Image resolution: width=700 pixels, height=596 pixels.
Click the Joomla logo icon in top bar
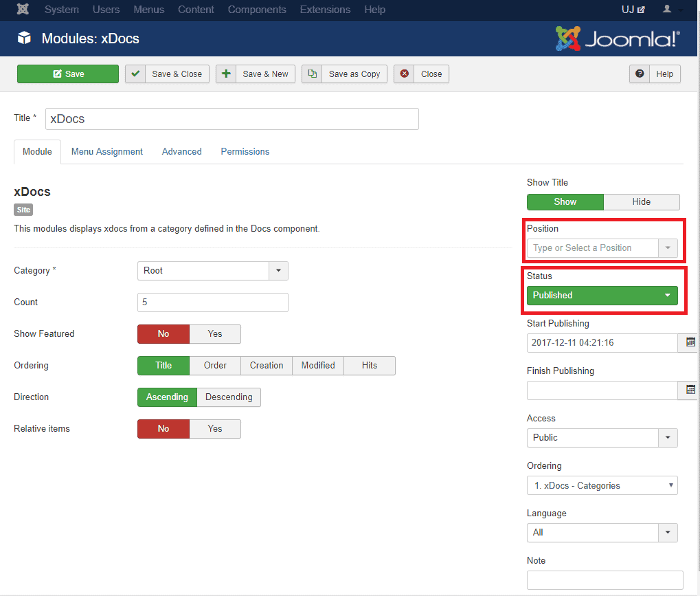[23, 10]
